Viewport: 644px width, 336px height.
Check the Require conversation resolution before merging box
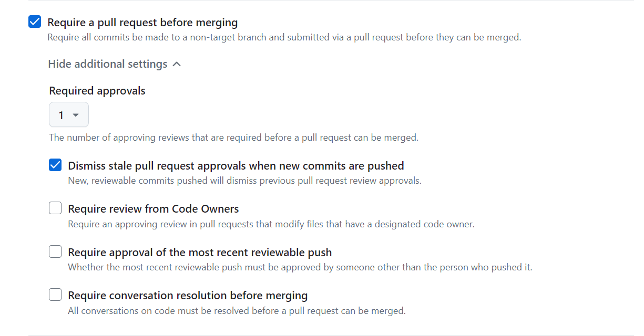coord(55,295)
